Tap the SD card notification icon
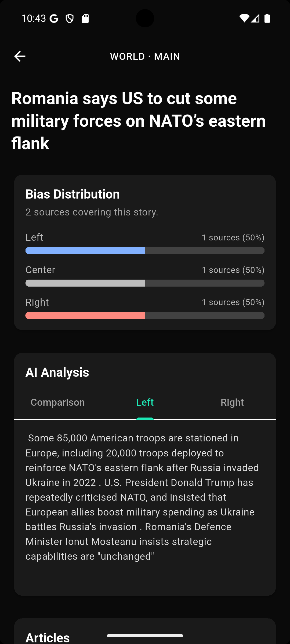The image size is (290, 644). click(x=85, y=18)
